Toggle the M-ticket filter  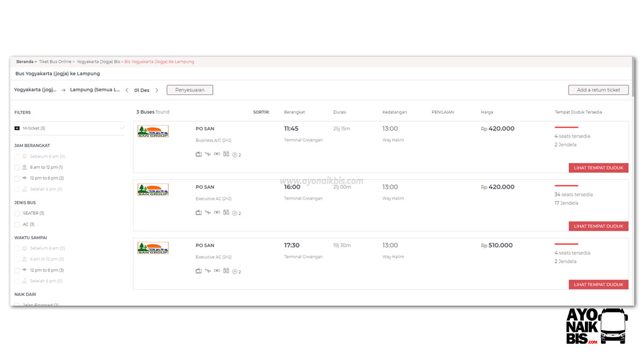[x=17, y=128]
